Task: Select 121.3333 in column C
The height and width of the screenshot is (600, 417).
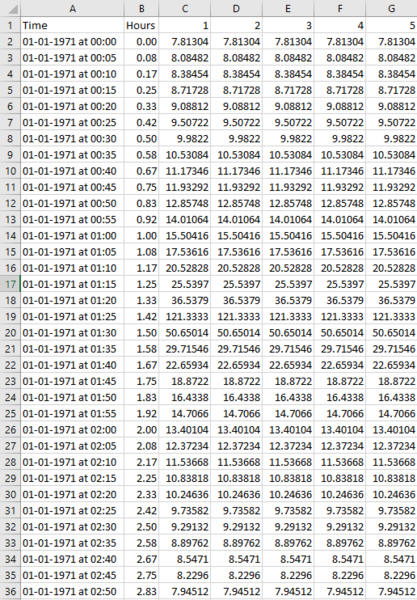Action: click(184, 316)
